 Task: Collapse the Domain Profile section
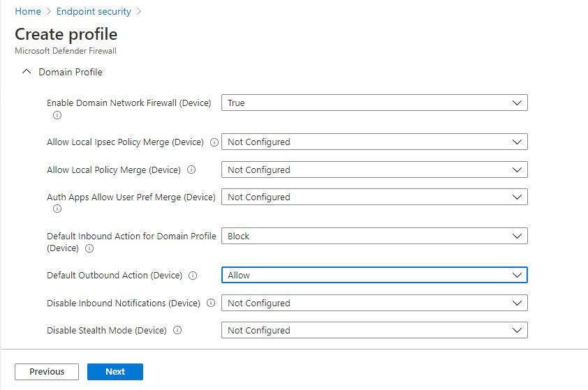(x=27, y=72)
